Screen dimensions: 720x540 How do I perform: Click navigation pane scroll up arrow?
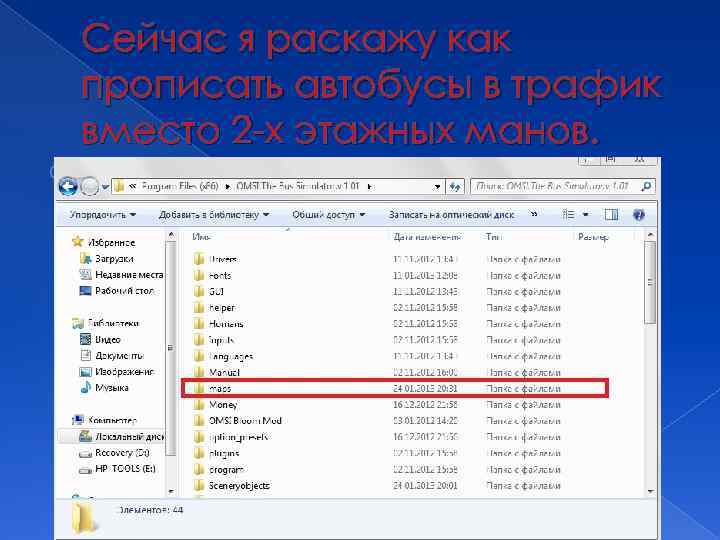(x=171, y=236)
